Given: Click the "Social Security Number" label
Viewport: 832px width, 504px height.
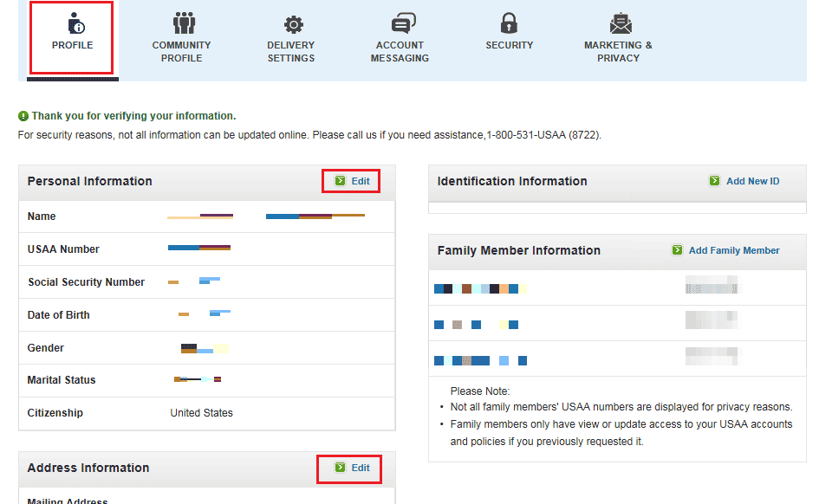Looking at the screenshot, I should click(86, 282).
